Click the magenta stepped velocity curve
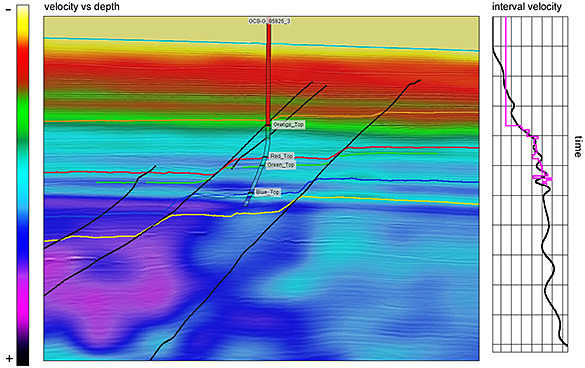 tap(506, 75)
